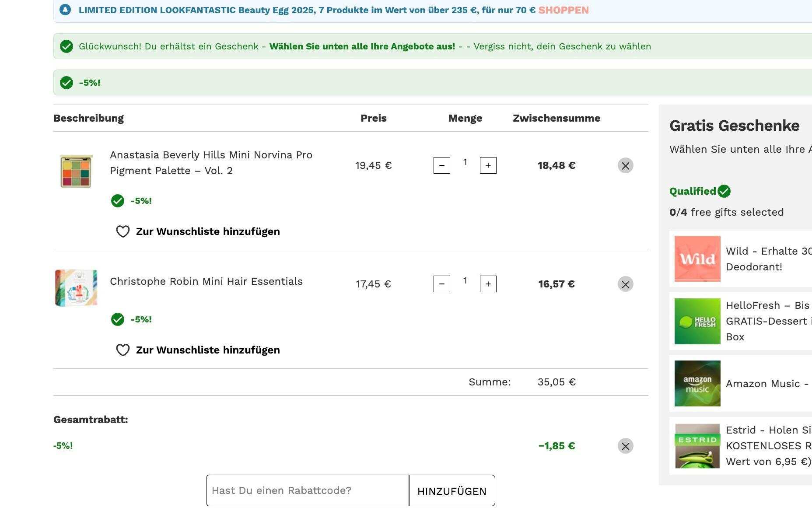The height and width of the screenshot is (518, 812).
Task: Focus the Hast Du einen Rabattcode input field
Action: [x=308, y=490]
